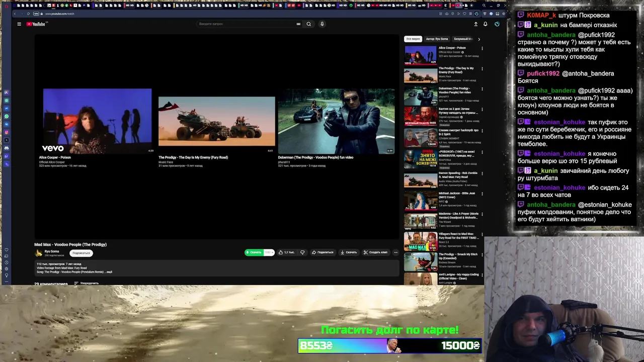Click the search magnifier button
Screen dimensions: 644x362
click(x=309, y=24)
